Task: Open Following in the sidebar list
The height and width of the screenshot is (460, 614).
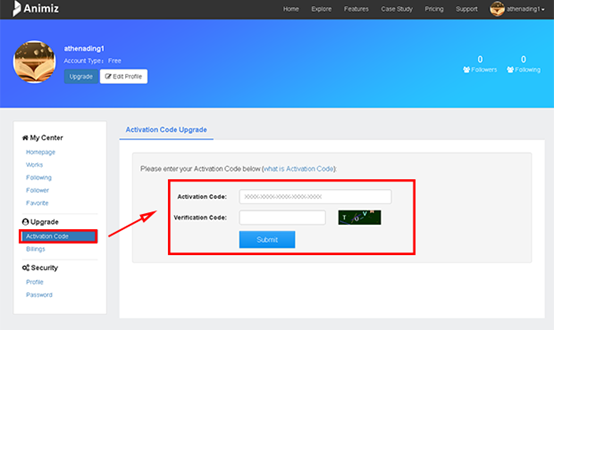Action: pyautogui.click(x=39, y=178)
